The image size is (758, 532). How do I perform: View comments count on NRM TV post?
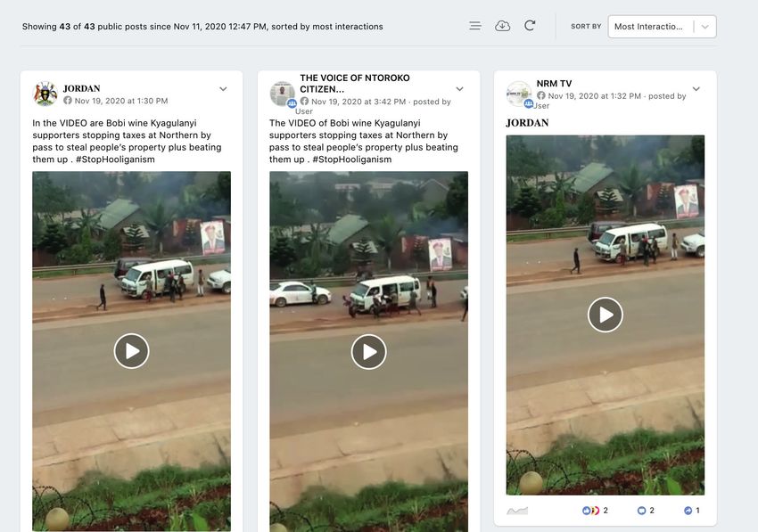(x=646, y=511)
